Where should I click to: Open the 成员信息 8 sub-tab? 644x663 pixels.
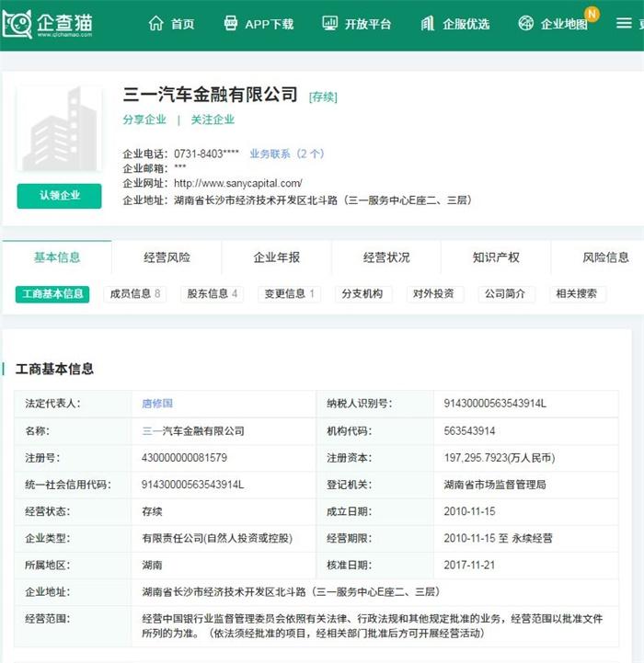(x=135, y=294)
